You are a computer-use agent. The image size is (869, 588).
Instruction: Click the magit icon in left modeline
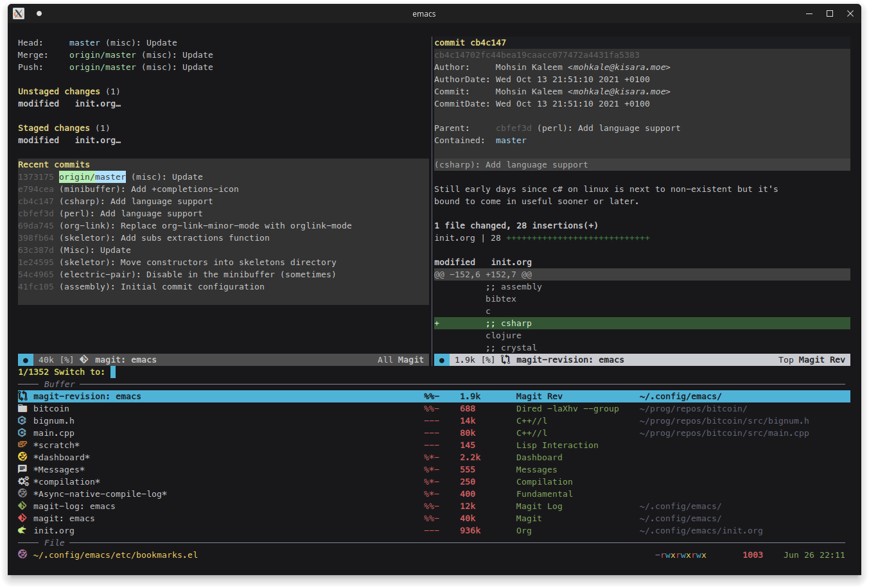tap(84, 360)
